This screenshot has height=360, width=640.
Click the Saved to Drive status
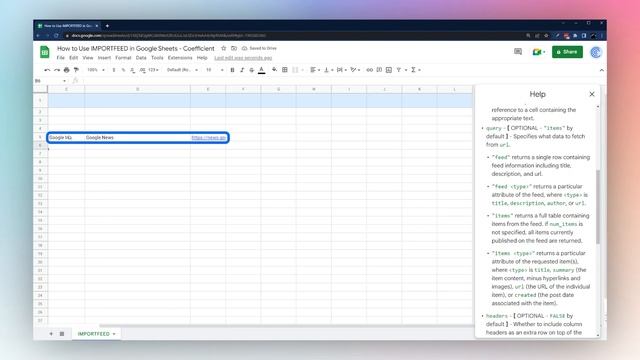coord(259,48)
